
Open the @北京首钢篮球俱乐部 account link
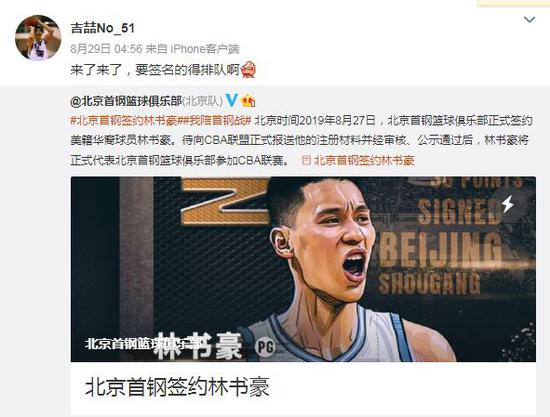coord(126,101)
